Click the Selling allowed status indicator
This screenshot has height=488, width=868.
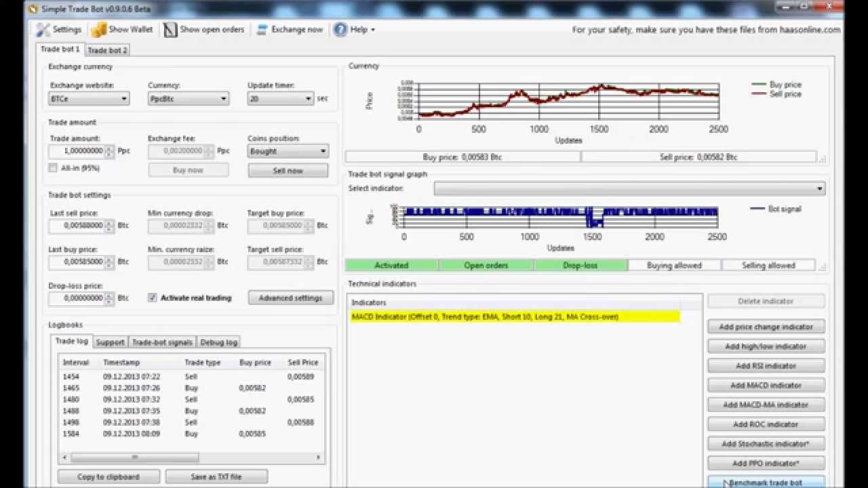[x=768, y=265]
